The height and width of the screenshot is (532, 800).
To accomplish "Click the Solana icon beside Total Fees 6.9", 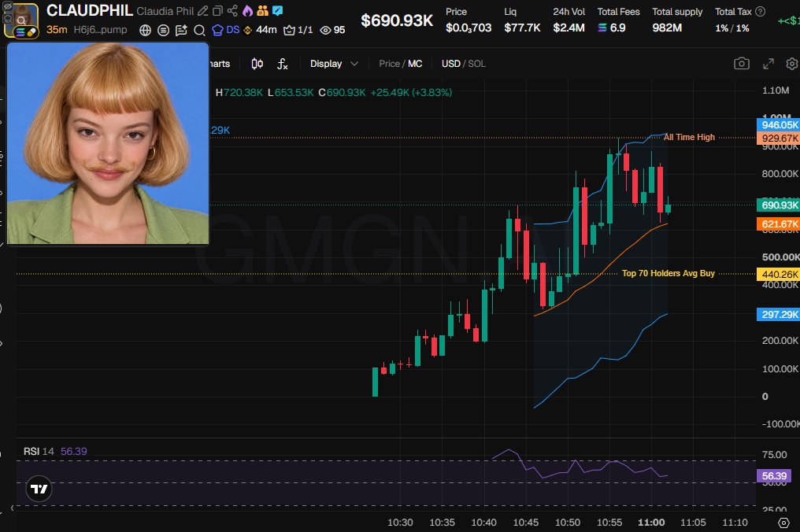I will click(602, 28).
